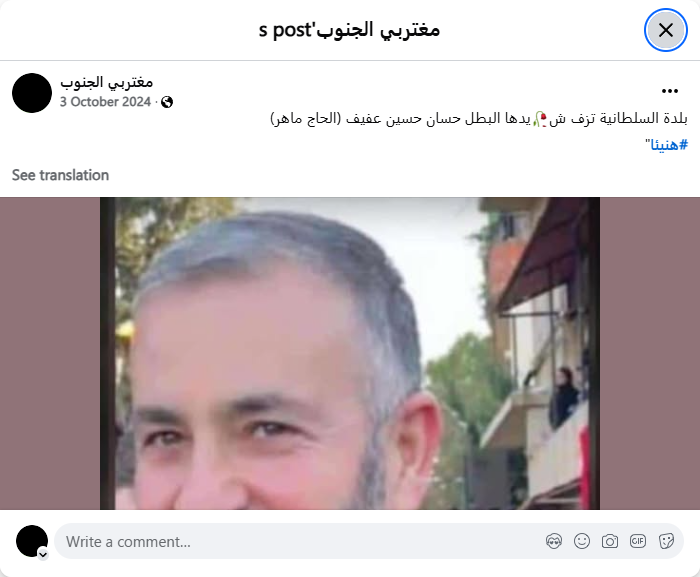Focus the Write a comment field
This screenshot has height=577, width=700.
pyautogui.click(x=304, y=541)
